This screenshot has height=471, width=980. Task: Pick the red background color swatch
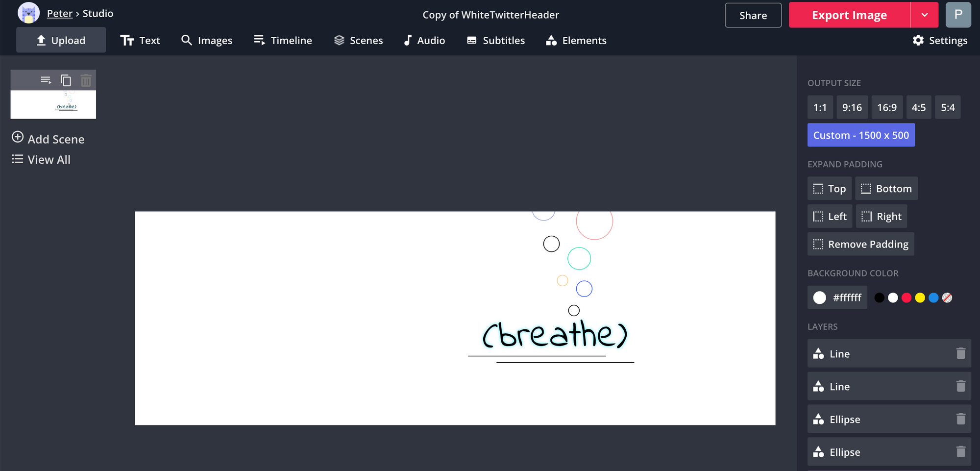coord(906,297)
